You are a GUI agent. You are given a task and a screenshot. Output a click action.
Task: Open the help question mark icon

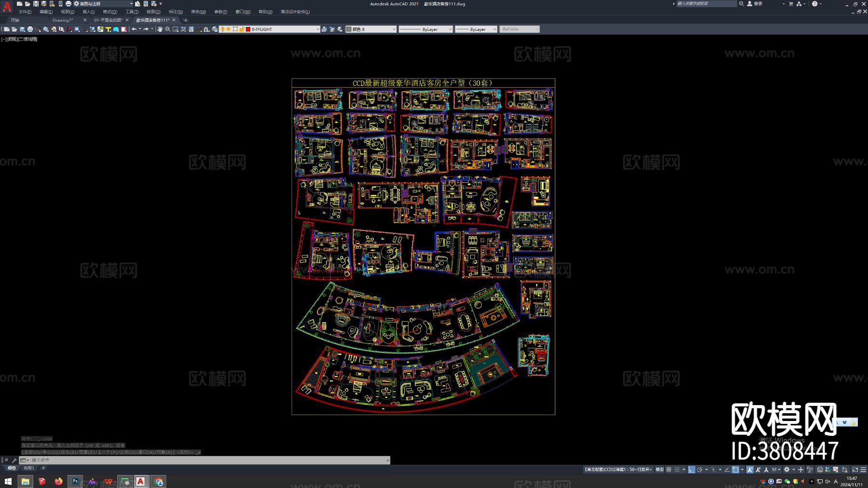pyautogui.click(x=814, y=4)
